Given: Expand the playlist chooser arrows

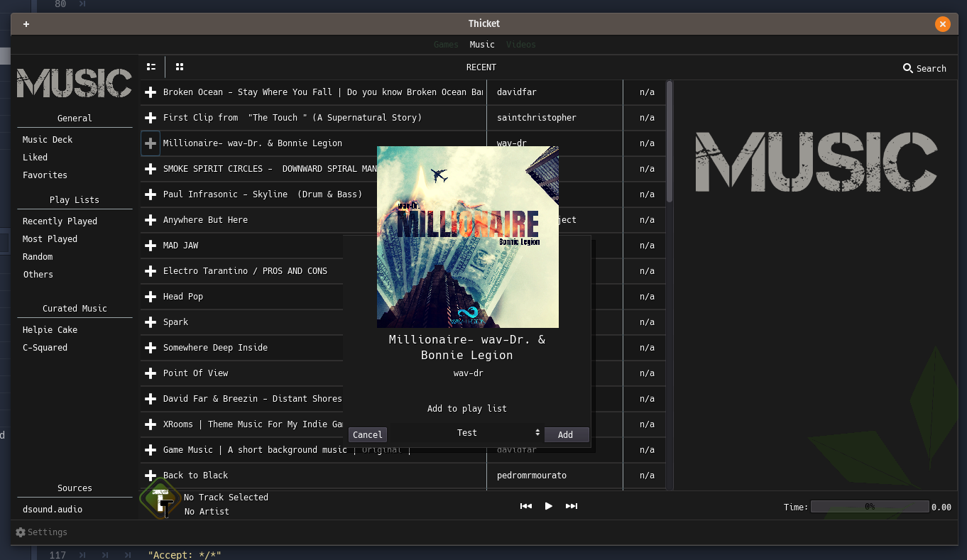Looking at the screenshot, I should point(538,432).
